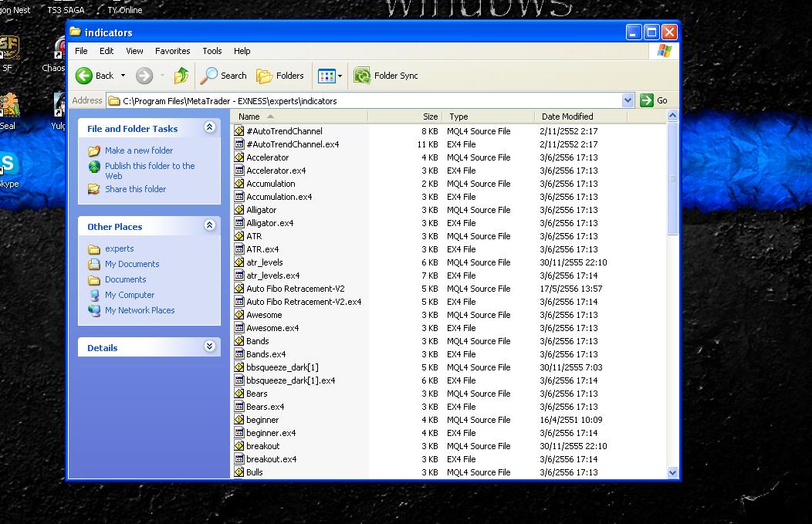Select the Bears.ex4 file name

tap(266, 407)
